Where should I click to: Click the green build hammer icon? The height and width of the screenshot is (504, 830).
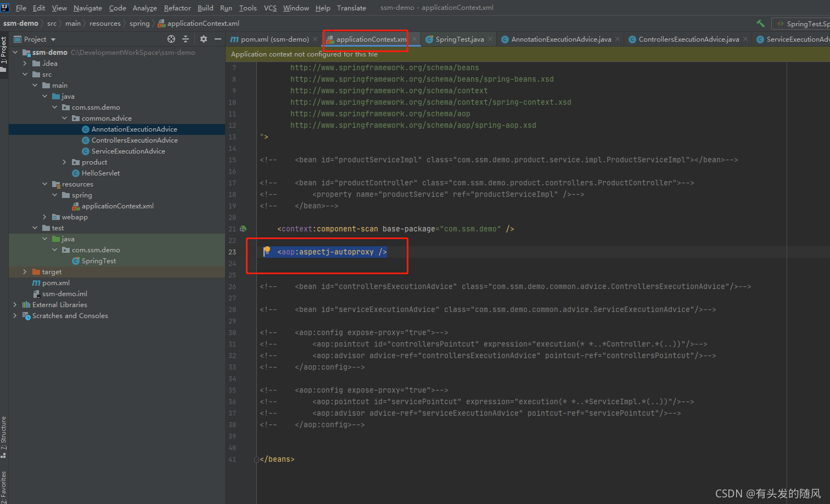pos(760,23)
